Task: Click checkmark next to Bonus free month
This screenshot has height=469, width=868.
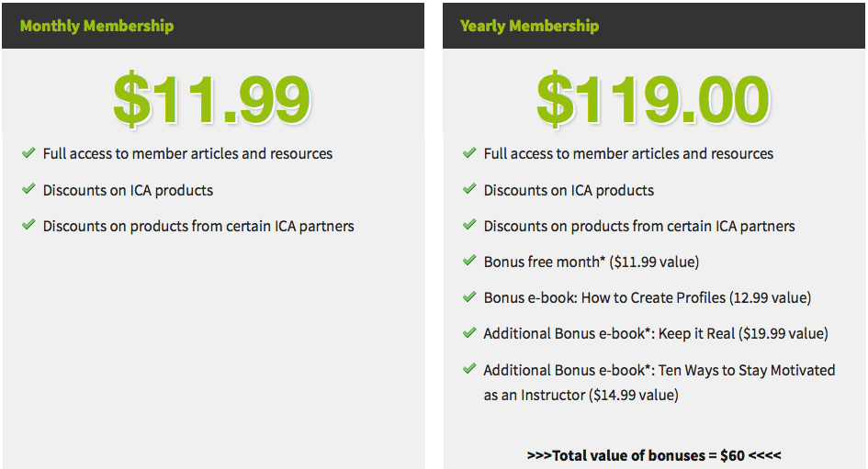Action: click(x=468, y=261)
